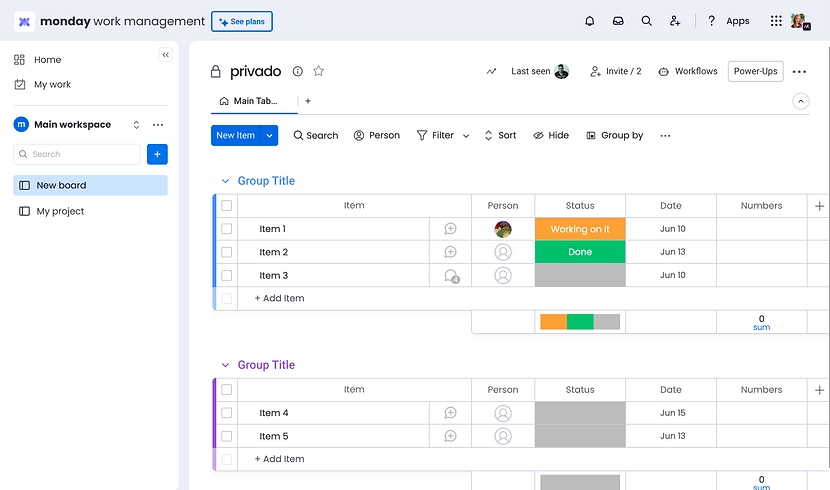Show board info for privado
830x490 pixels.
[x=297, y=71]
